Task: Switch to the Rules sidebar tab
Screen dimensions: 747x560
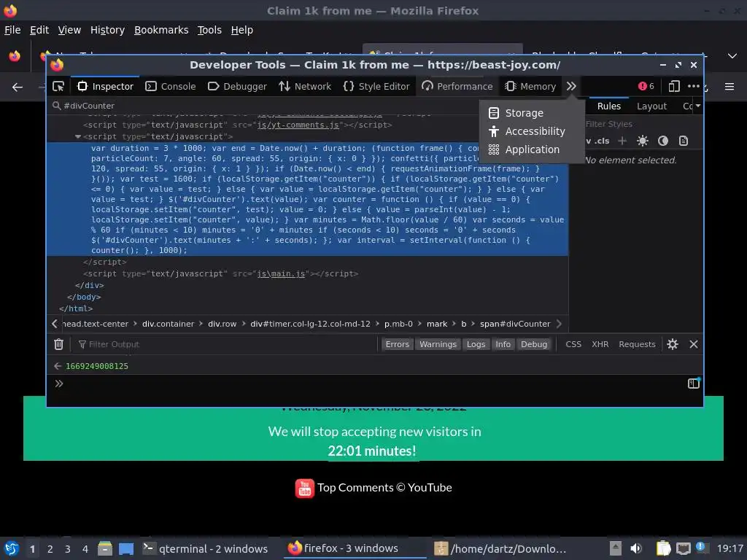Action: coord(609,106)
